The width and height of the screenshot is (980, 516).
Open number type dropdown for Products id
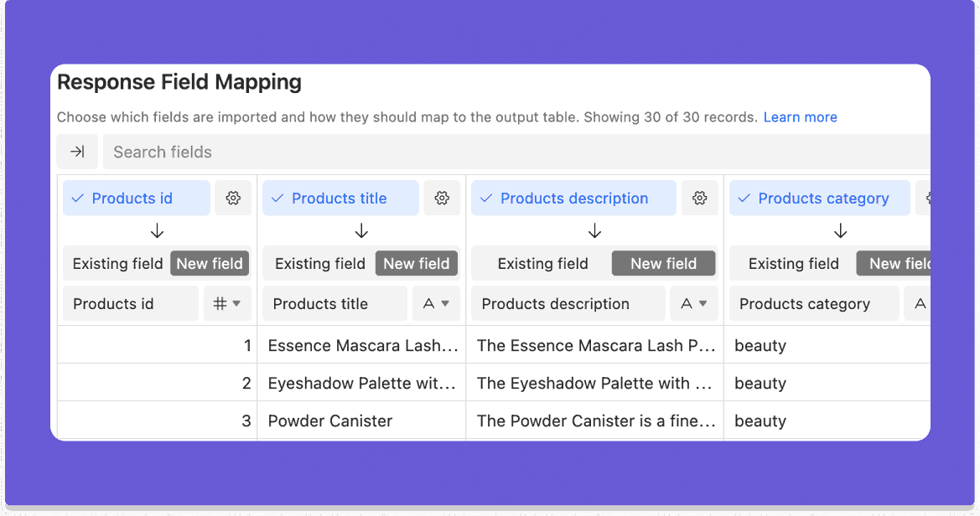(x=227, y=304)
